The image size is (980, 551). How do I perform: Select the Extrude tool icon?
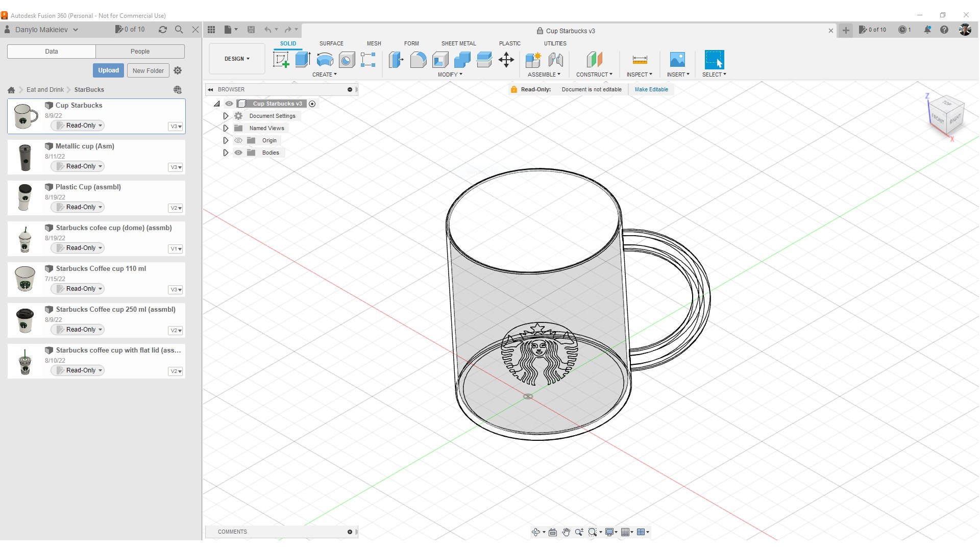303,60
